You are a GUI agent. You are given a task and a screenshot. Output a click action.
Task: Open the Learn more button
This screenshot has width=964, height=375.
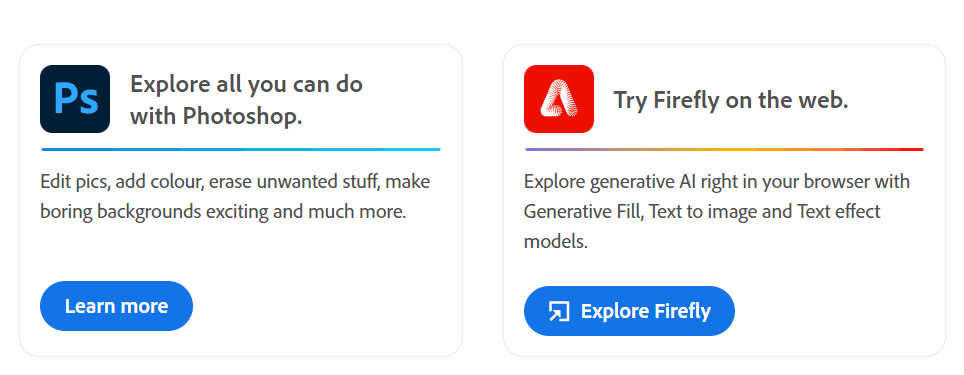click(116, 306)
